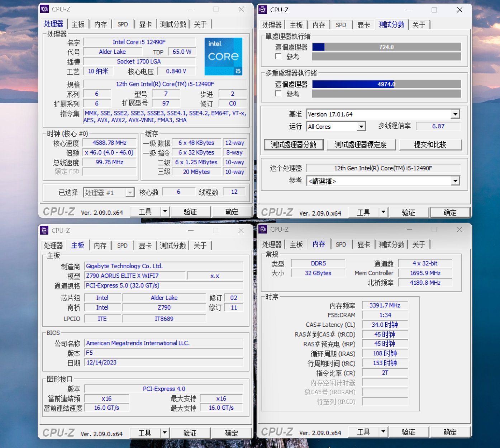Click the core speed value 4588.78 MHz
The height and width of the screenshot is (448, 500).
pyautogui.click(x=109, y=142)
